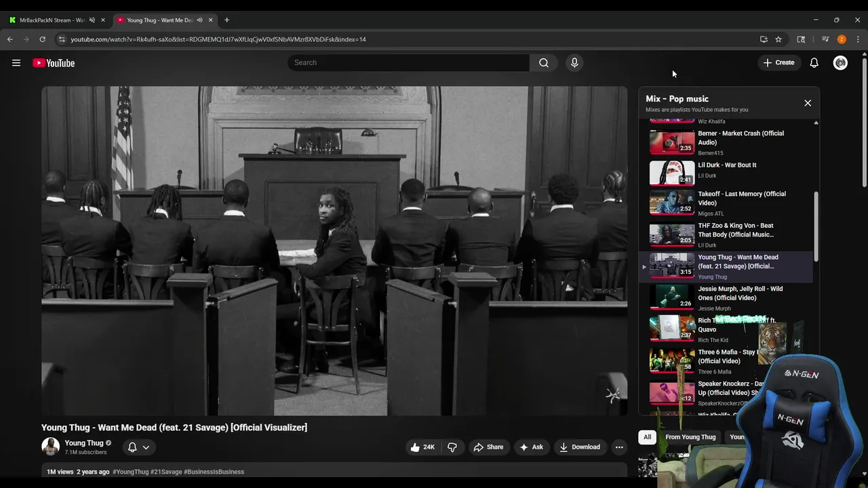868x488 pixels.
Task: Play THF Zoo & King Von - Beat That Body
Action: (726, 235)
